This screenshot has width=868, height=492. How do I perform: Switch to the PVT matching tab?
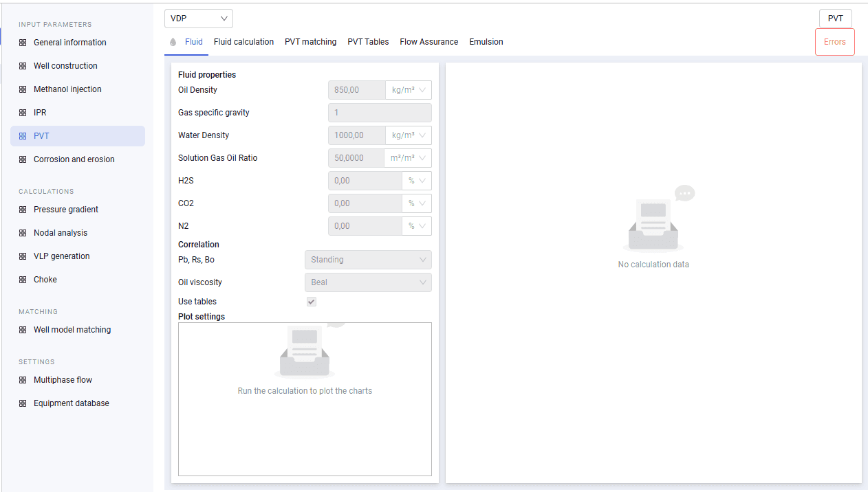[x=311, y=42]
